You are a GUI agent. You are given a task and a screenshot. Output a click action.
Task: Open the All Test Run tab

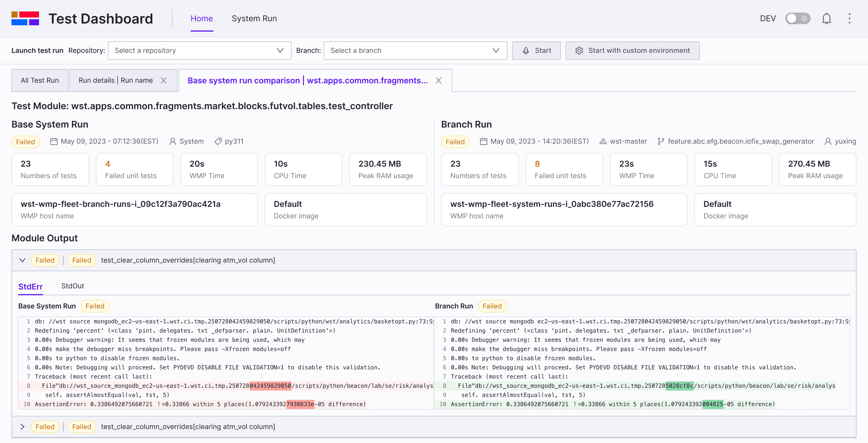click(40, 81)
